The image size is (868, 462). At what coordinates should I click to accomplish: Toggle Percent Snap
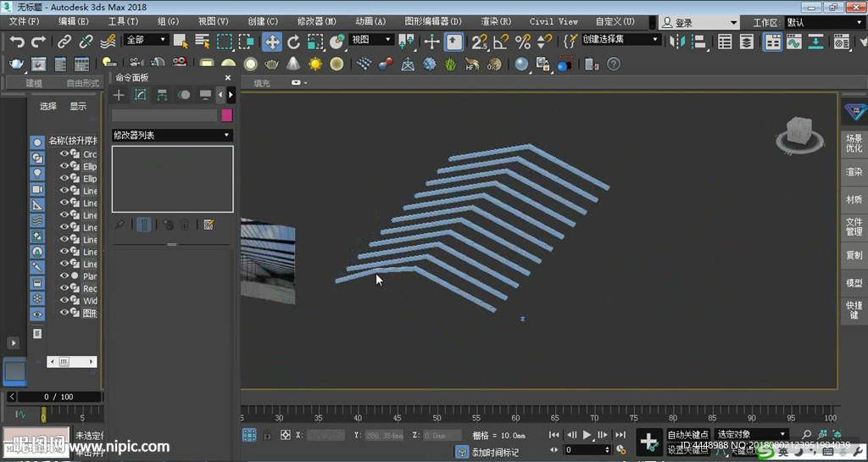click(x=522, y=42)
